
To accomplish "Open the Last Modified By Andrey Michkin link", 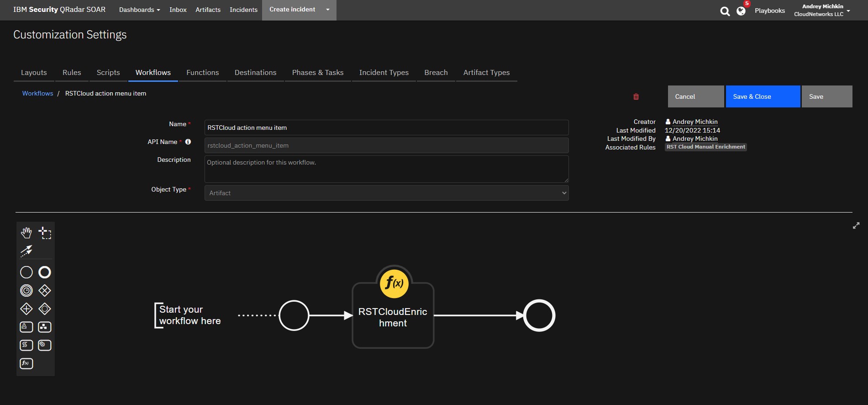I will click(695, 139).
